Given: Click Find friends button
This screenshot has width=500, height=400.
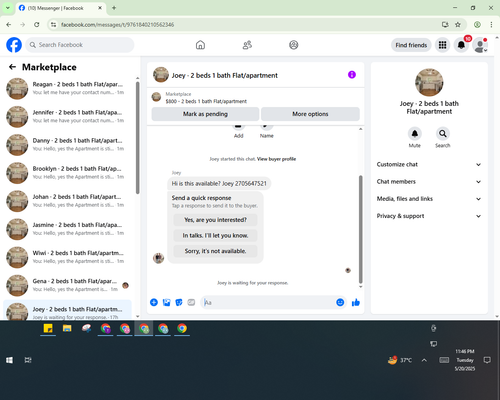Looking at the screenshot, I should coord(411,45).
